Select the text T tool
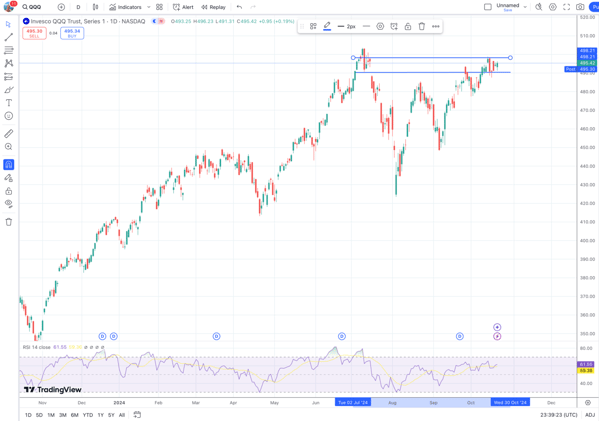Viewport: 599px width, 421px height. pyautogui.click(x=8, y=103)
